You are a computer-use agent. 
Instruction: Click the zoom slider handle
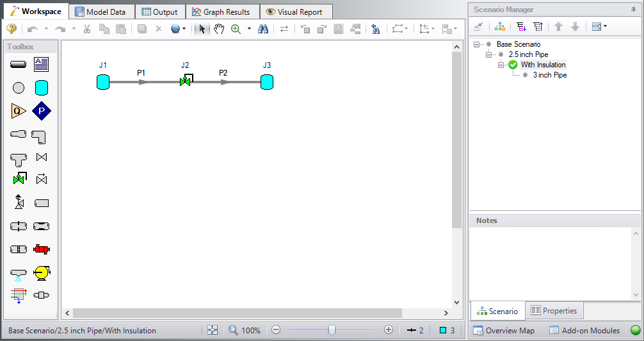tap(332, 330)
